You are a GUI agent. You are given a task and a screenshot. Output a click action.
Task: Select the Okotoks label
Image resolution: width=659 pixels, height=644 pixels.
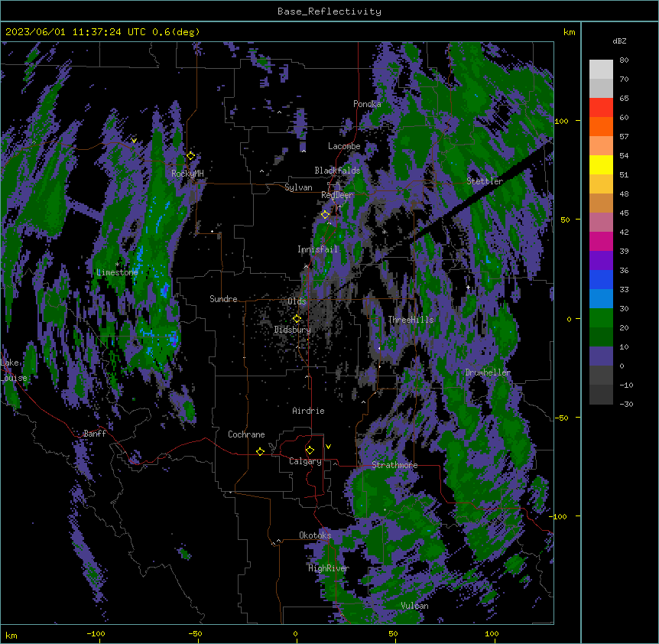coord(315,535)
